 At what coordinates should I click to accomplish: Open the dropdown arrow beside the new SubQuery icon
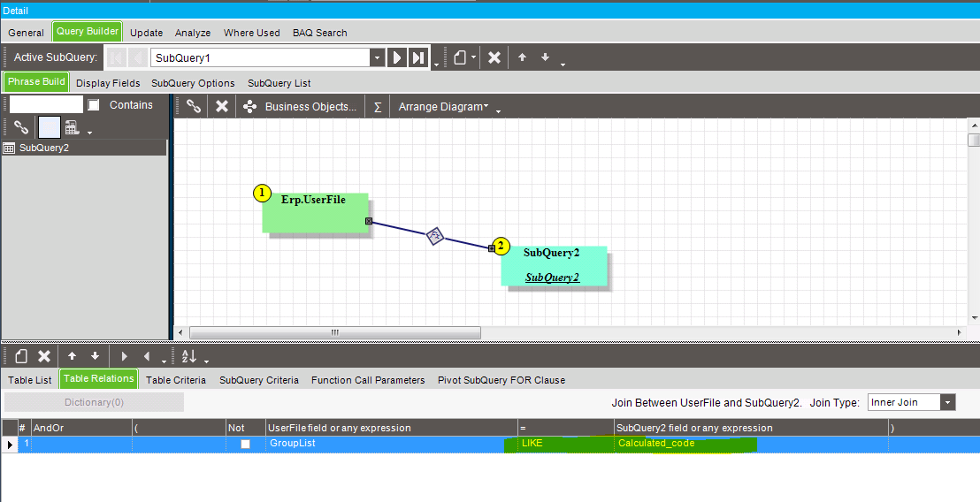point(474,58)
